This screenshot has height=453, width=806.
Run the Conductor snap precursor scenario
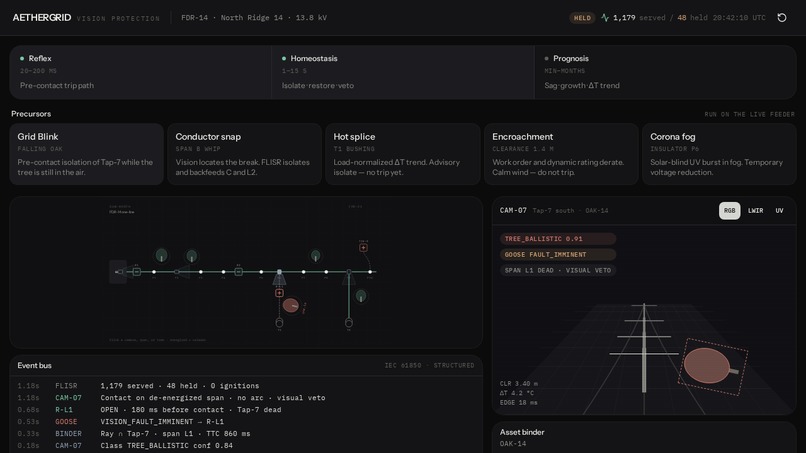245,154
